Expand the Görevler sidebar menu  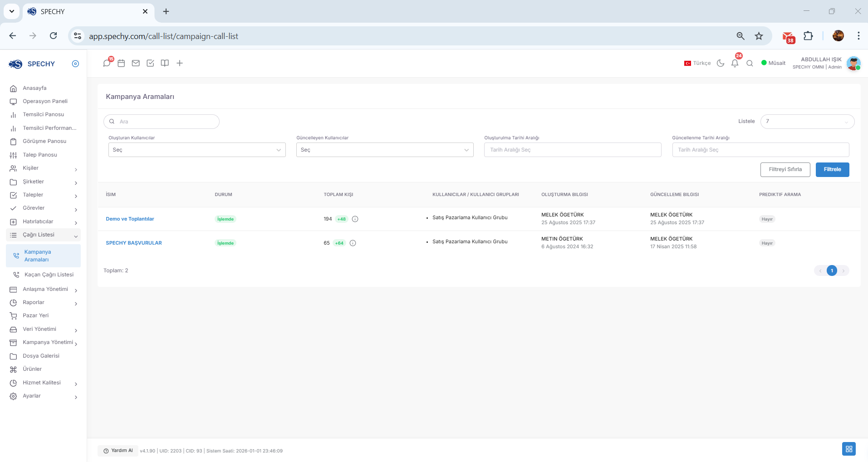43,208
